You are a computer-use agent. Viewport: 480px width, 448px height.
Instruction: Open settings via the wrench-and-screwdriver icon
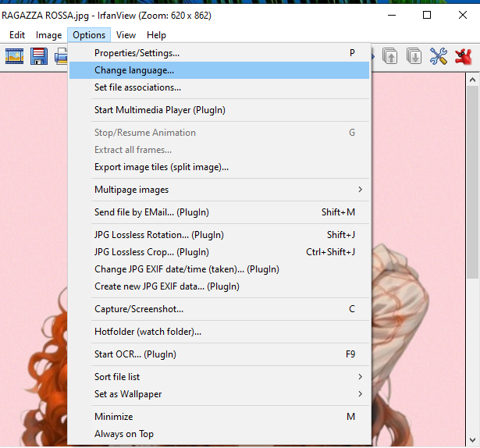[x=439, y=56]
